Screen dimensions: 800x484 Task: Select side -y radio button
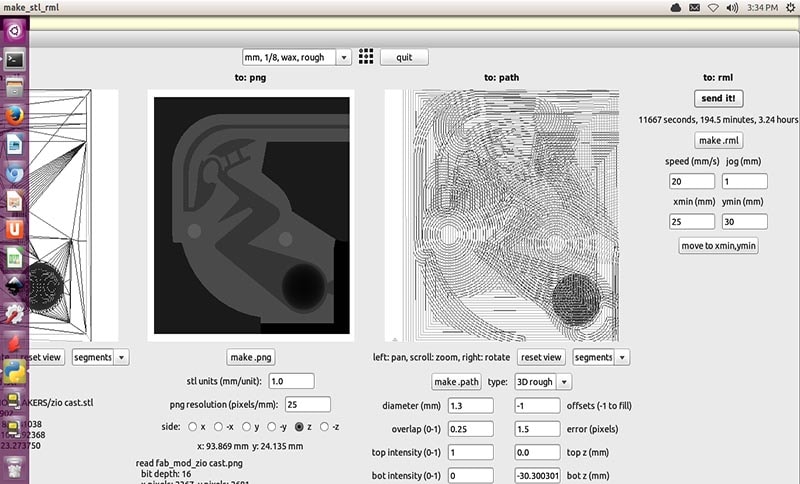pos(271,426)
